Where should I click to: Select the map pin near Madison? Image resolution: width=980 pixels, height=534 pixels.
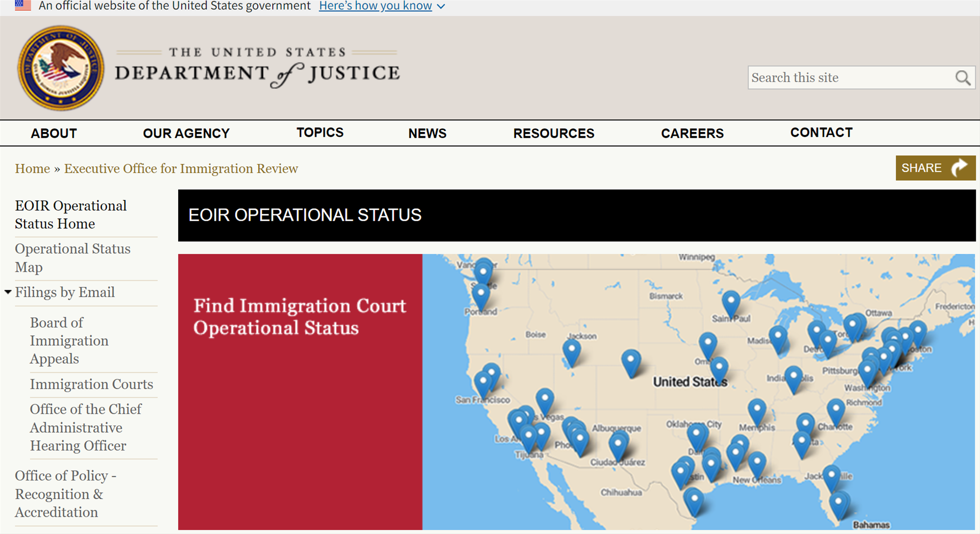[x=778, y=339]
